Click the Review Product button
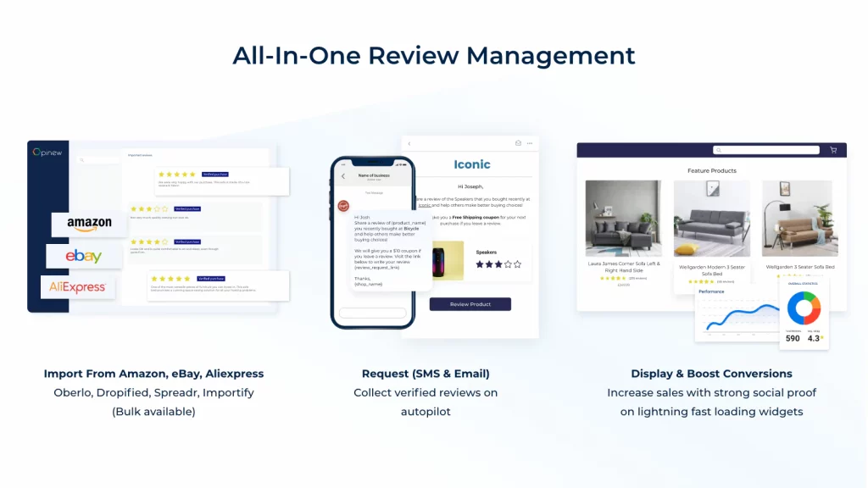Screen dimensions: 868x488 (x=470, y=304)
